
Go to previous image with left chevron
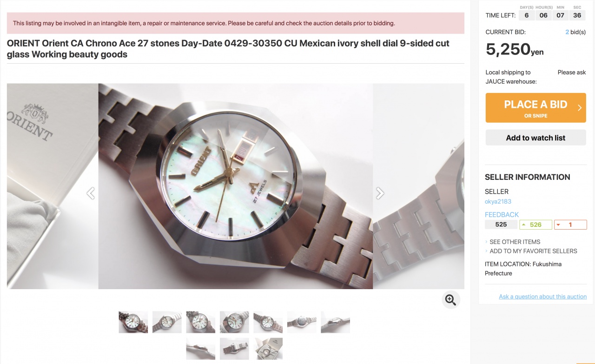pyautogui.click(x=91, y=193)
